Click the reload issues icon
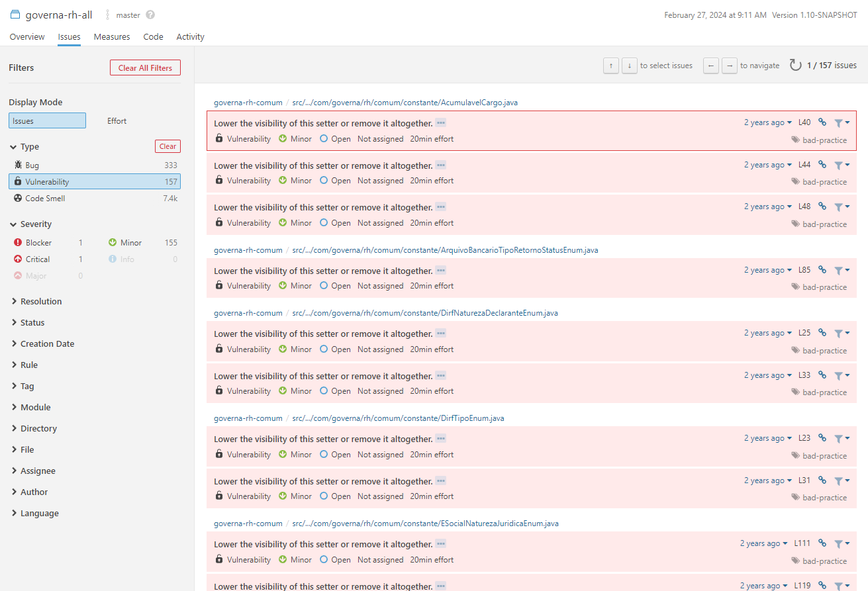The image size is (868, 591). [x=795, y=66]
